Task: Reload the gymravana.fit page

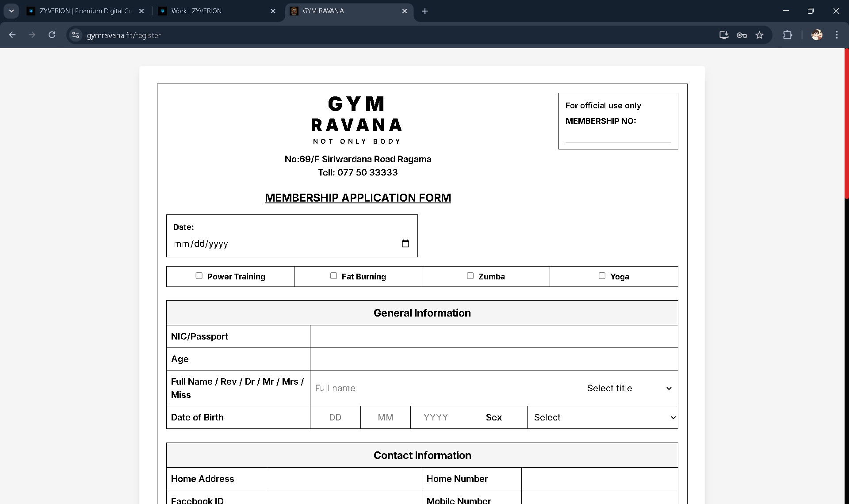Action: (52, 35)
